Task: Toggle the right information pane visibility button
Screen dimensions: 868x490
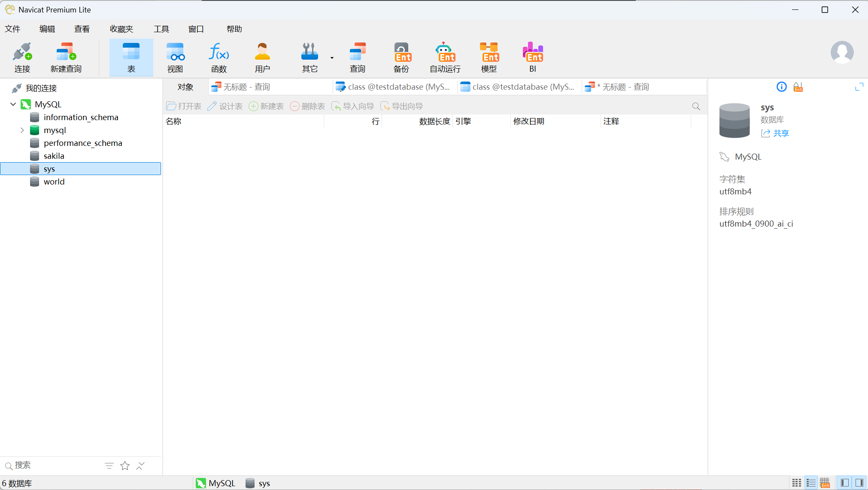Action: (x=859, y=483)
